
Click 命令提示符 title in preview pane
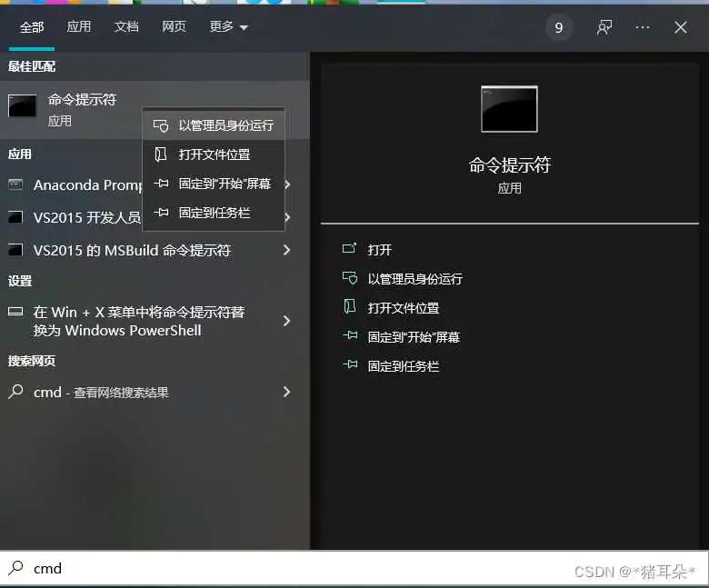510,165
